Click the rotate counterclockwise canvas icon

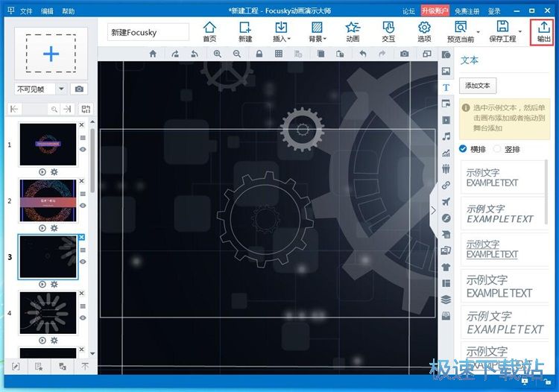click(x=195, y=54)
